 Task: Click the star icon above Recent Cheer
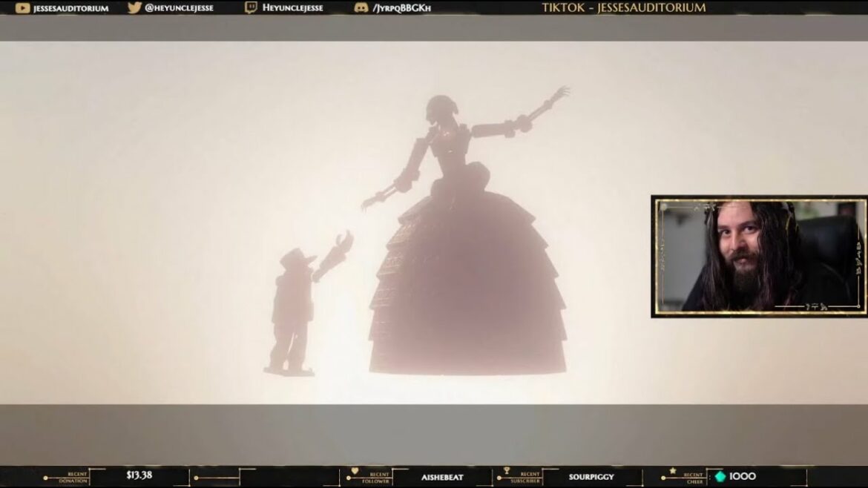[x=673, y=470]
